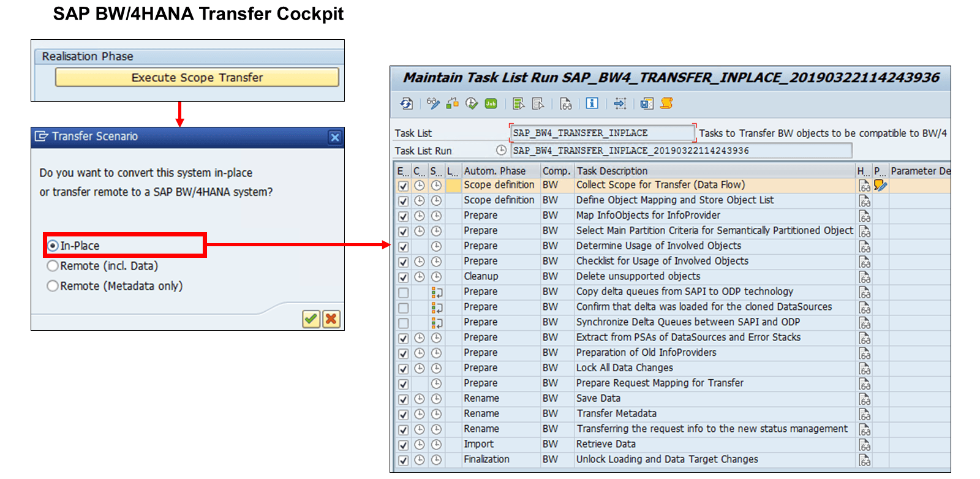Select the 'Checklist for Usage of Involved Objects' task
The image size is (980, 479).
tap(662, 261)
